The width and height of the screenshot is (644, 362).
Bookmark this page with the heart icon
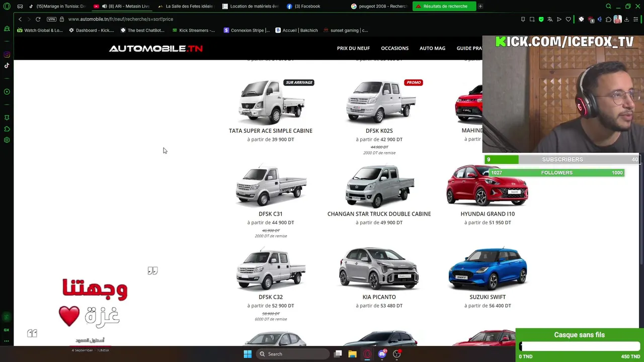569,19
